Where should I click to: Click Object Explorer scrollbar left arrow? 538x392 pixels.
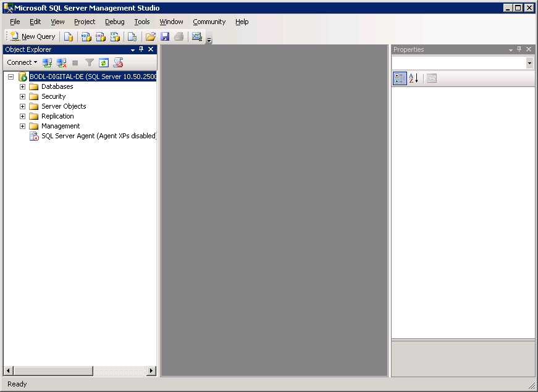[x=9, y=371]
